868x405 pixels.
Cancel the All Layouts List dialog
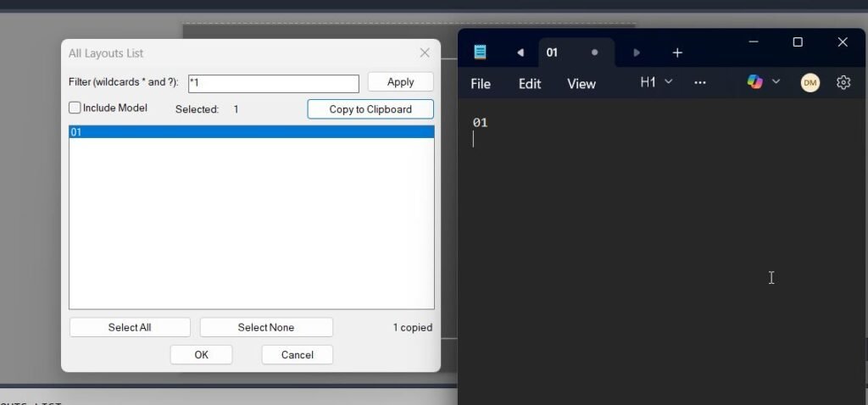(x=297, y=355)
